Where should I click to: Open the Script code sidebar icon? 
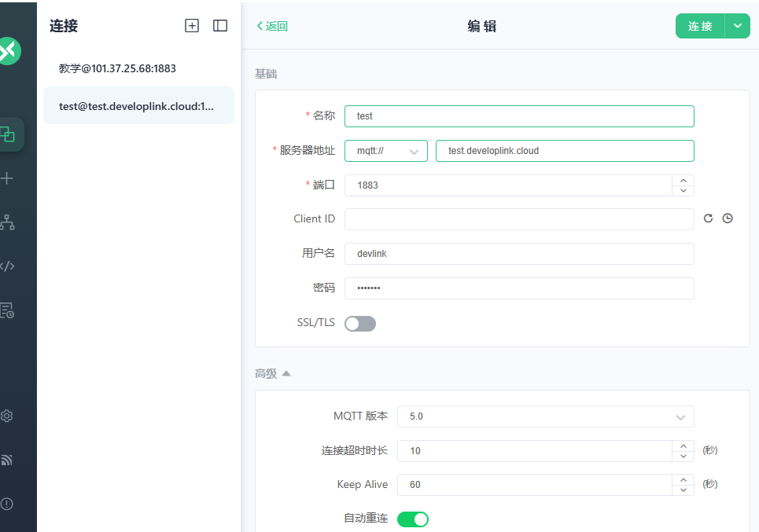tap(7, 266)
